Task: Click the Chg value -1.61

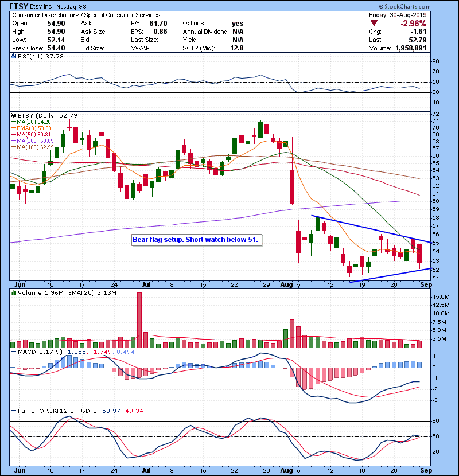Action: (418, 32)
